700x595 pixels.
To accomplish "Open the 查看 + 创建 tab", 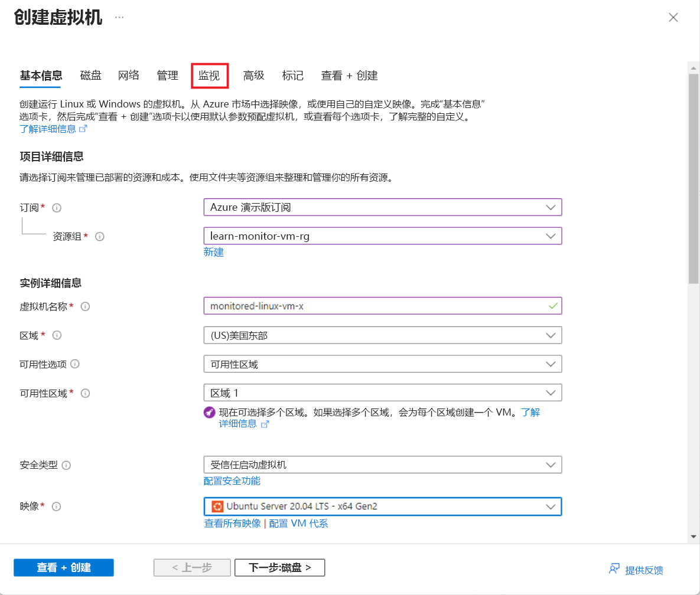I will pyautogui.click(x=349, y=76).
